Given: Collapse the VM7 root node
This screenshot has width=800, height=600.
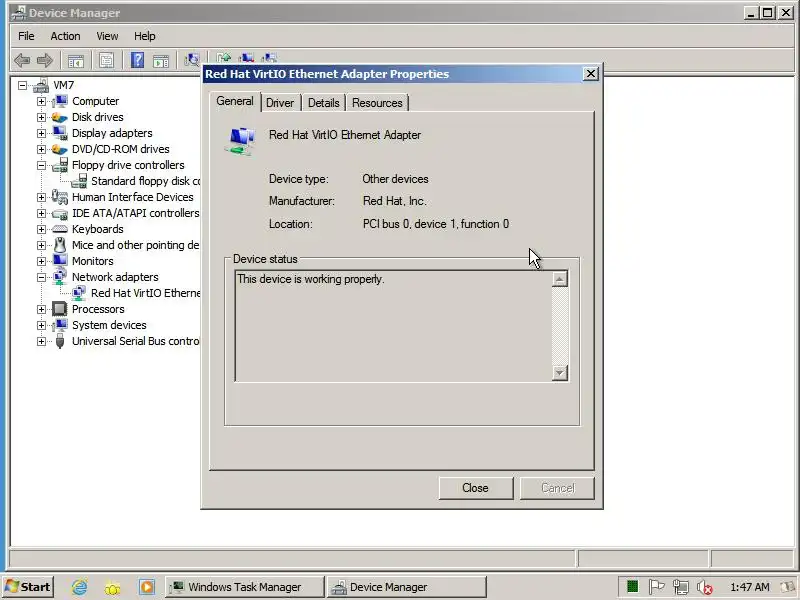Looking at the screenshot, I should [x=22, y=85].
